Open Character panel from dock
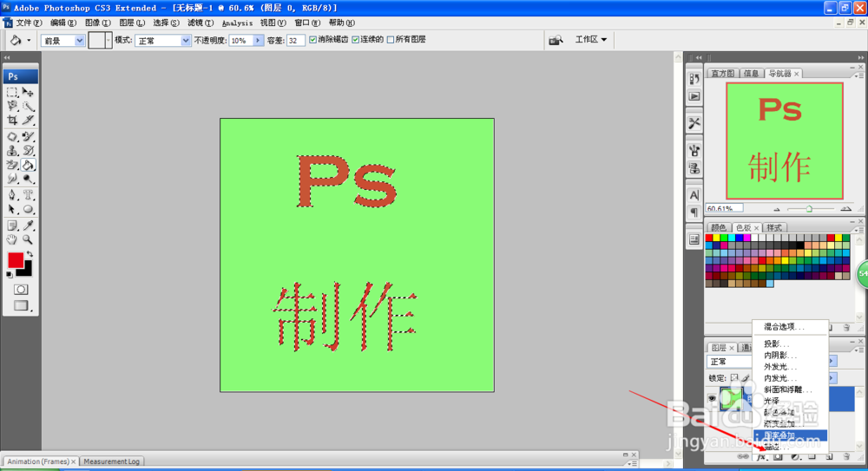868x471 pixels. click(694, 195)
